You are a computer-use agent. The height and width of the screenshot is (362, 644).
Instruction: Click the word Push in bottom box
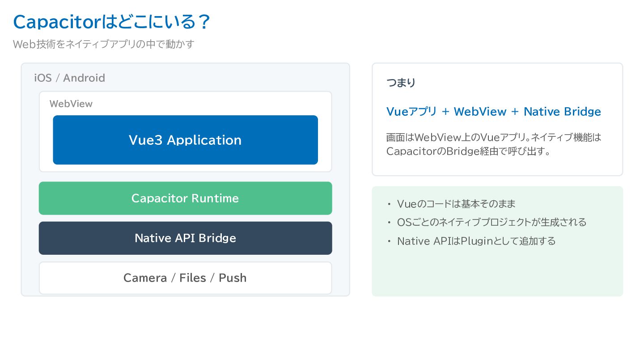[233, 278]
